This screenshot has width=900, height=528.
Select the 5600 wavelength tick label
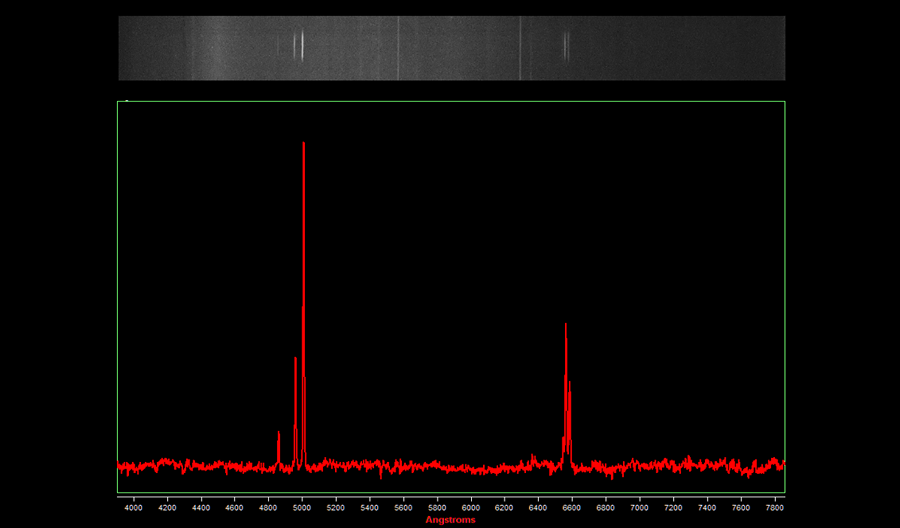click(403, 508)
